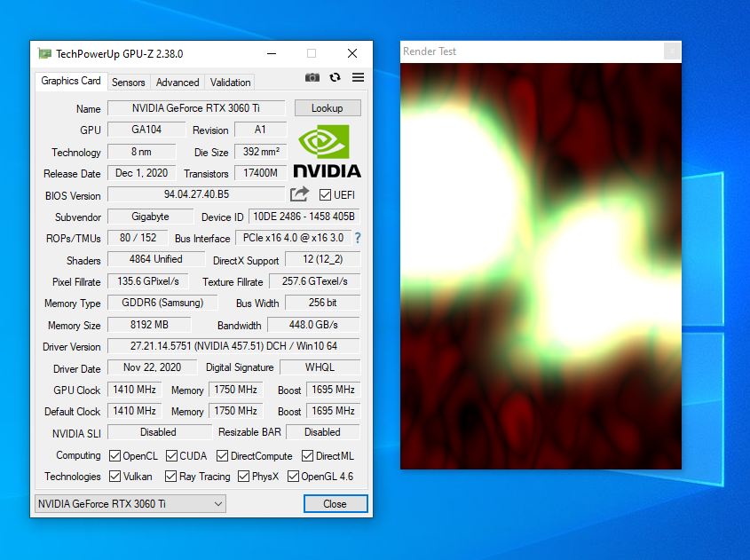Click the Resizable BAR value Disabled
Viewport: 750px width, 560px height.
coord(323,432)
